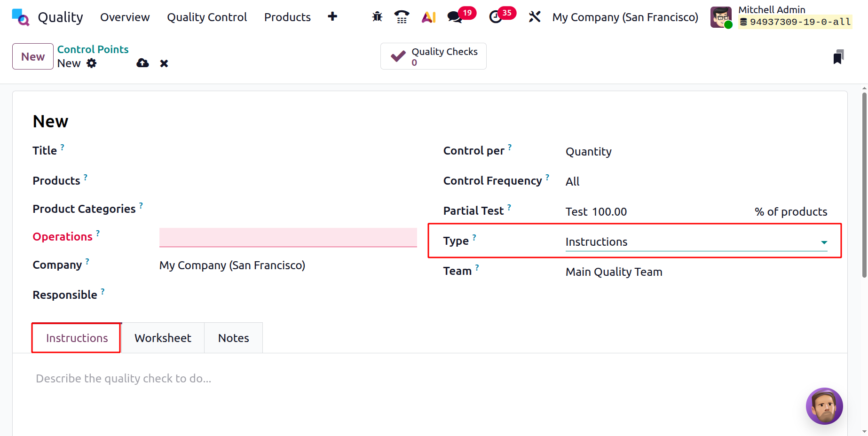Click the New button in the breadcrumb area
The width and height of the screenshot is (868, 436).
coord(32,56)
